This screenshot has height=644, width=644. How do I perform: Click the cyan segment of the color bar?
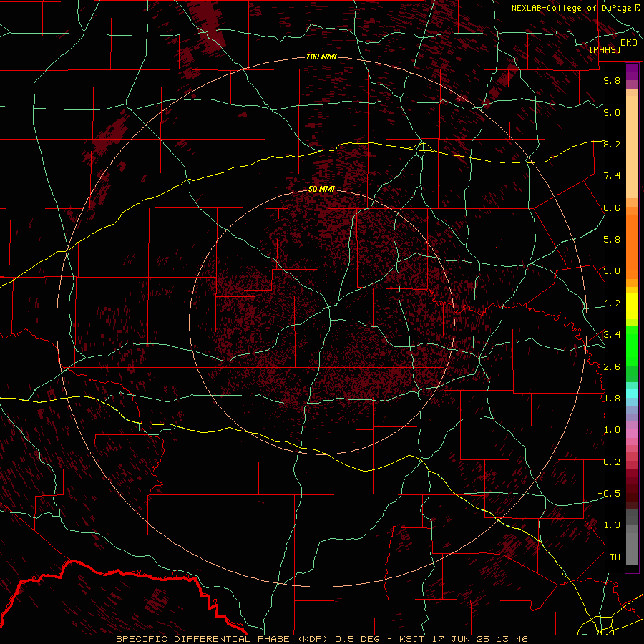(x=632, y=394)
